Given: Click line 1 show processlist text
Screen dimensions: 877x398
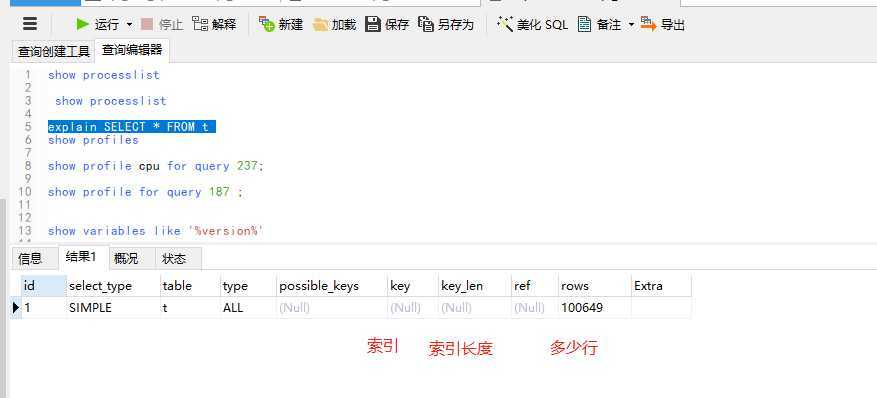Looking at the screenshot, I should 104,75.
